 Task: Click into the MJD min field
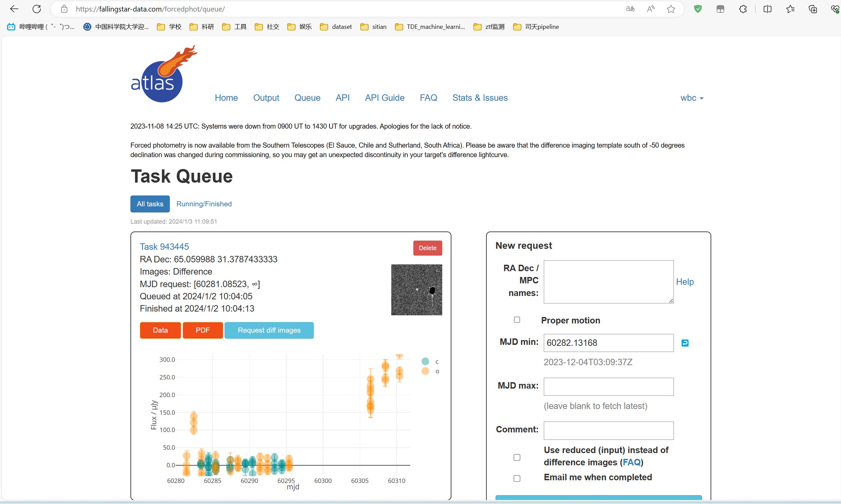coord(608,343)
